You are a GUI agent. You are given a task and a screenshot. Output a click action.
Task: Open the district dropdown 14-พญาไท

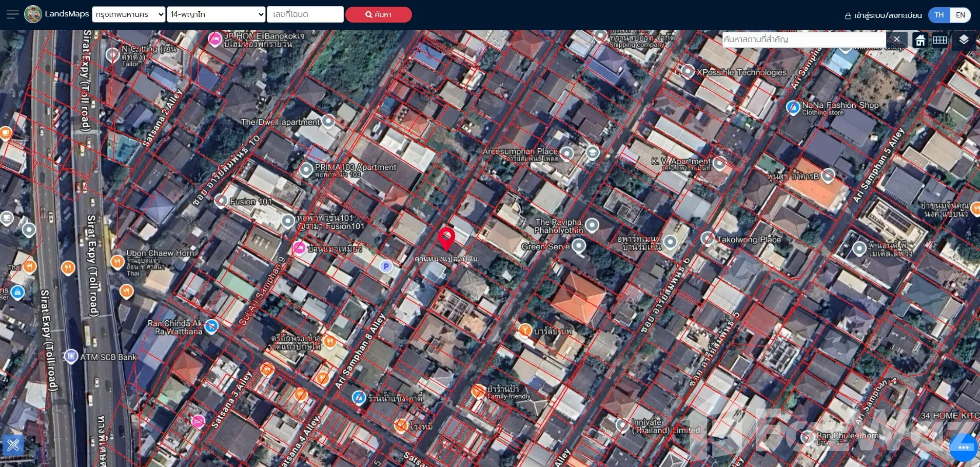pos(216,14)
